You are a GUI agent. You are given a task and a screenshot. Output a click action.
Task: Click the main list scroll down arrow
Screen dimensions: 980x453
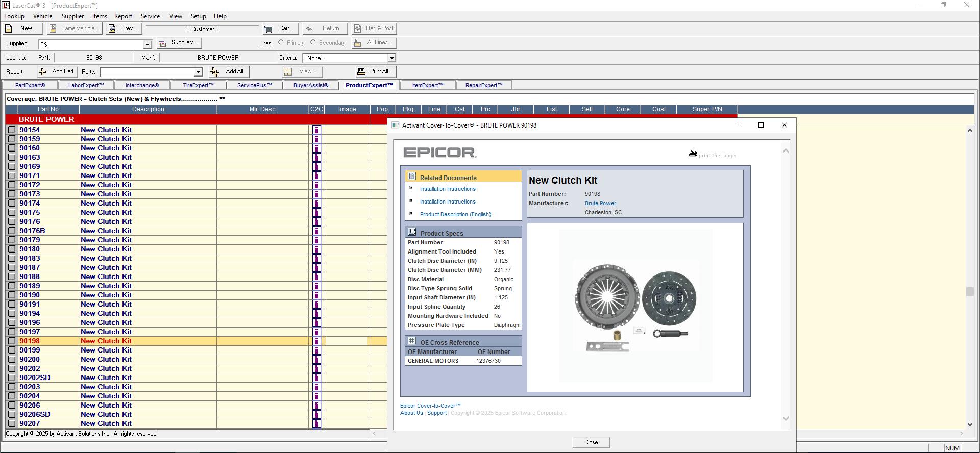970,424
